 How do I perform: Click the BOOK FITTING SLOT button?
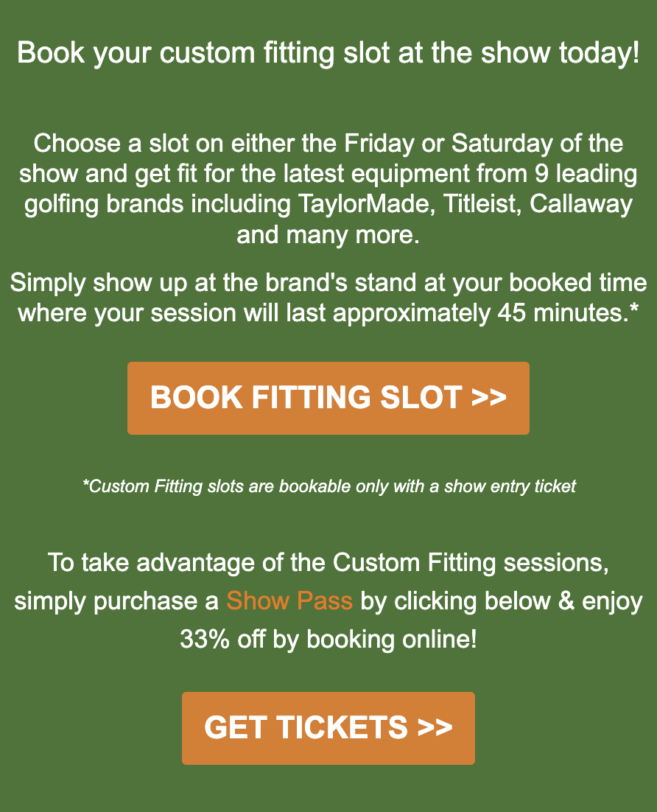pyautogui.click(x=328, y=398)
